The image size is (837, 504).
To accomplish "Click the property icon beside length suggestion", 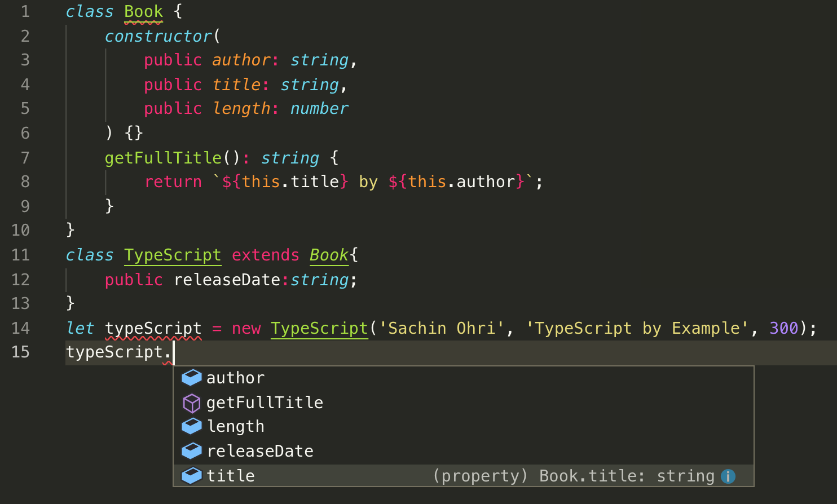I will click(x=192, y=426).
